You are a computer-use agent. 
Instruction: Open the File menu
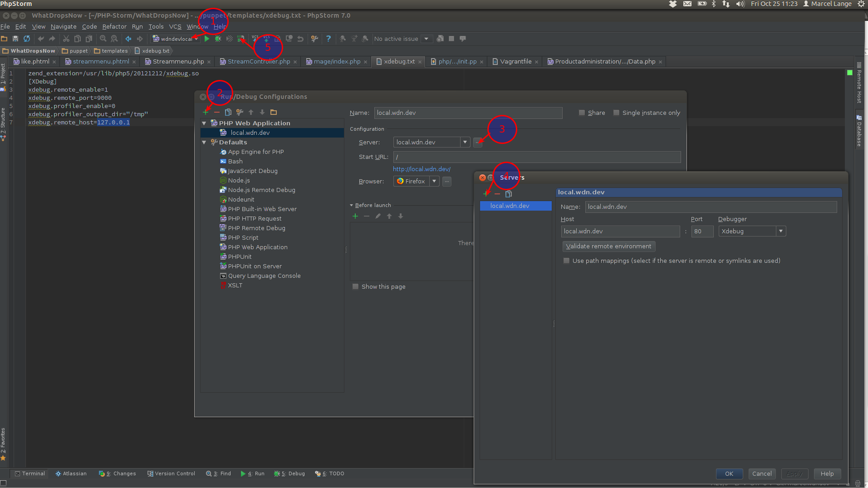tap(5, 26)
